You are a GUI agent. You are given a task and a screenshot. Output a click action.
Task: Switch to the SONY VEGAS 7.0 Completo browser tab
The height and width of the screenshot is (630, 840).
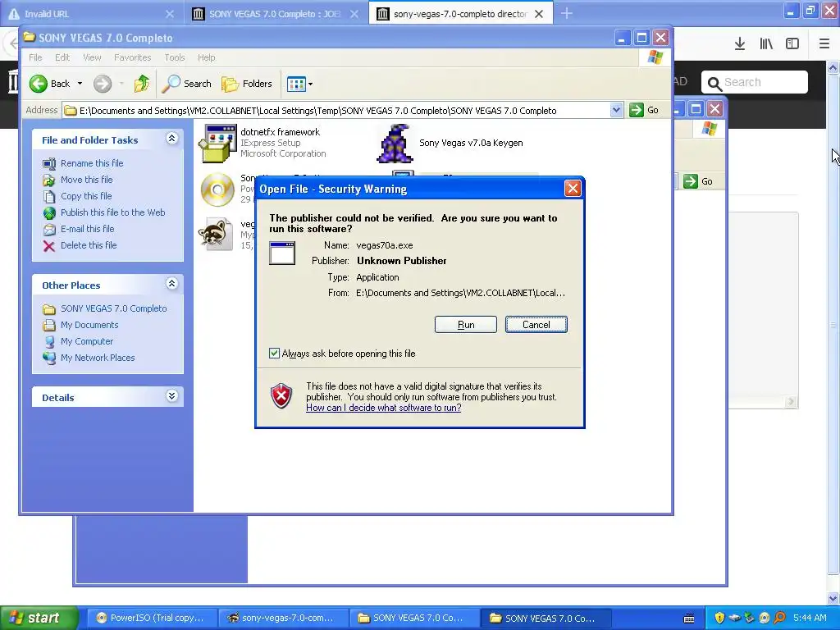[x=276, y=14]
